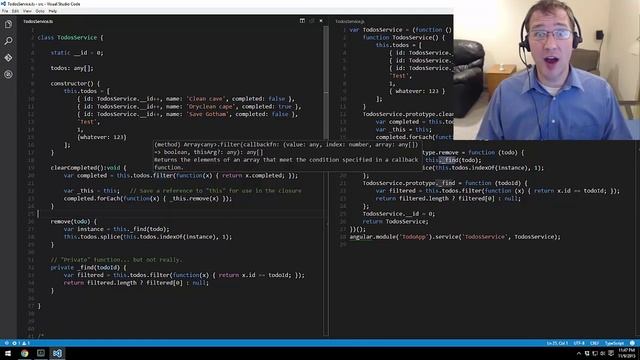Click the 'Save Gotham' string in left editor

[207, 114]
